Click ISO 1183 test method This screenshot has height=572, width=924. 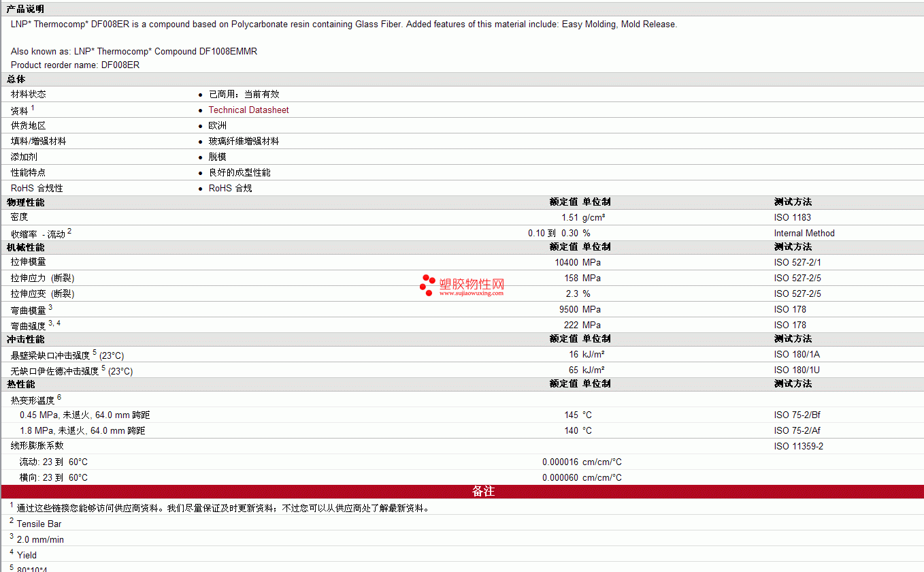pyautogui.click(x=792, y=217)
